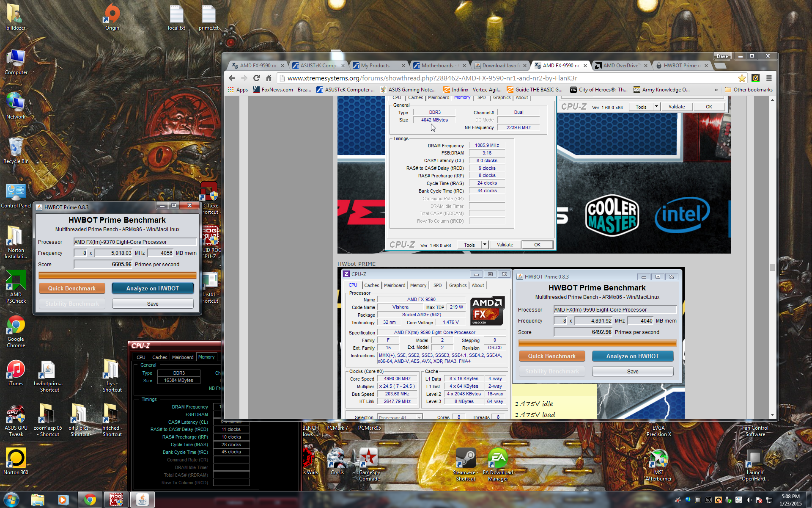This screenshot has height=508, width=812.
Task: Open the Army Knowledge bookmark
Action: (x=661, y=90)
